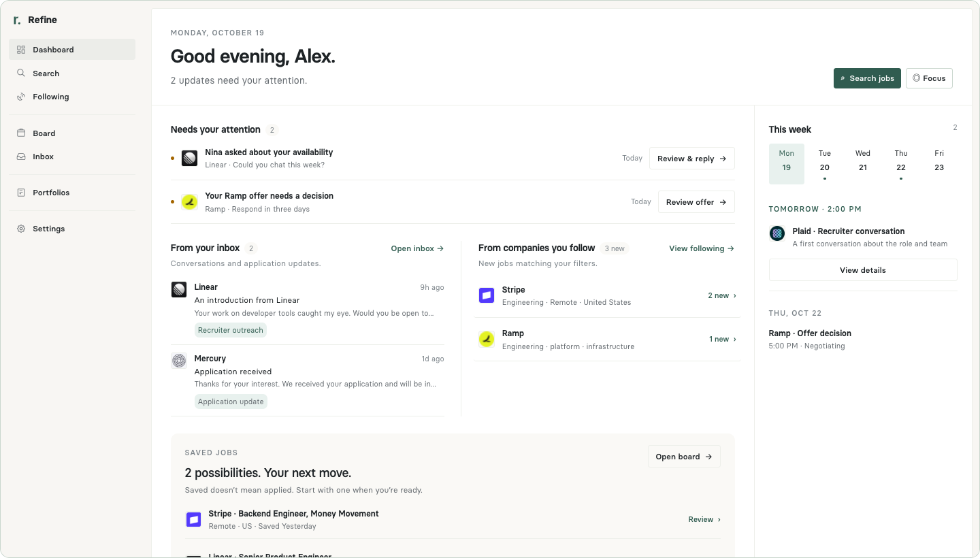
Task: Select Thu 22 in the week calendar
Action: point(901,164)
